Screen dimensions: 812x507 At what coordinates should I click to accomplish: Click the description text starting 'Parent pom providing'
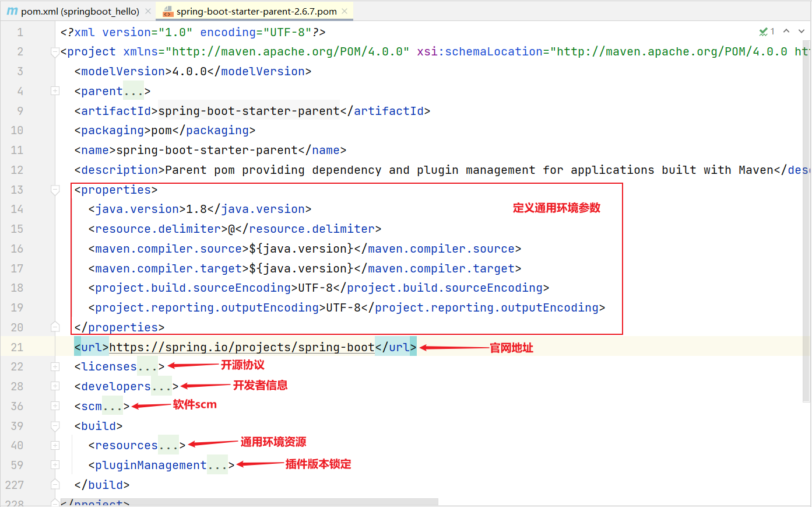tap(469, 170)
